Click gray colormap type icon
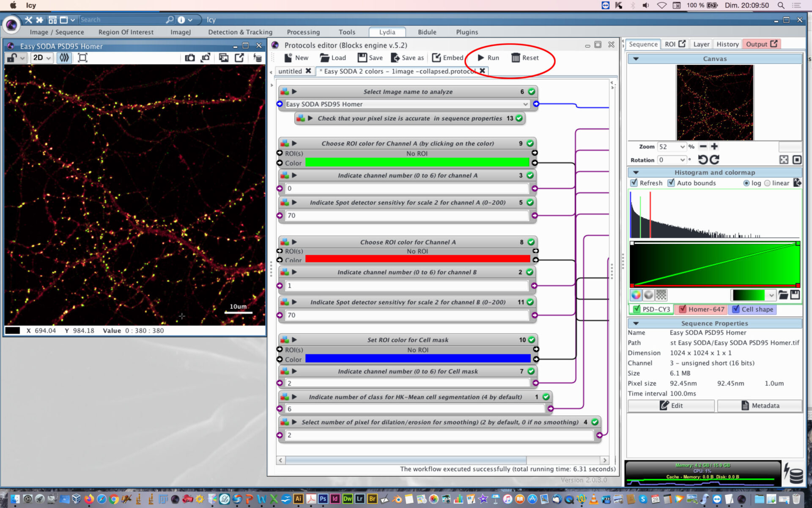Viewport: 812px width, 508px height. 648,295
